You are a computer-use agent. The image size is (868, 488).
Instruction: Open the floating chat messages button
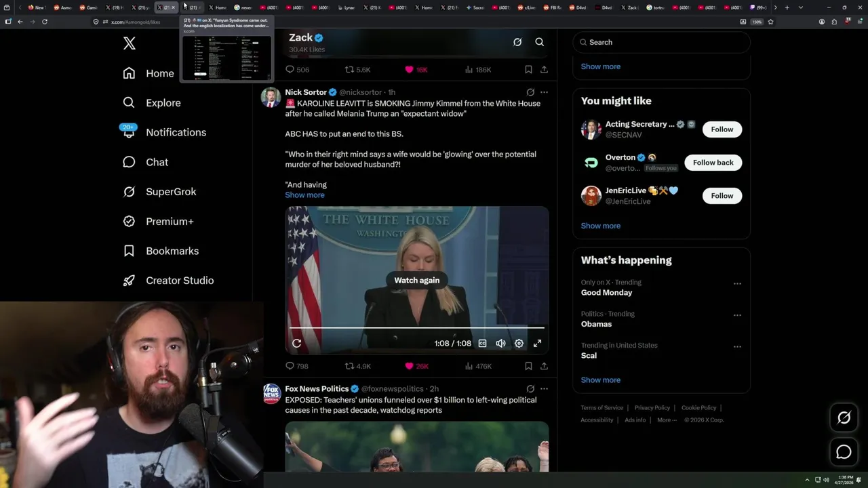click(844, 451)
